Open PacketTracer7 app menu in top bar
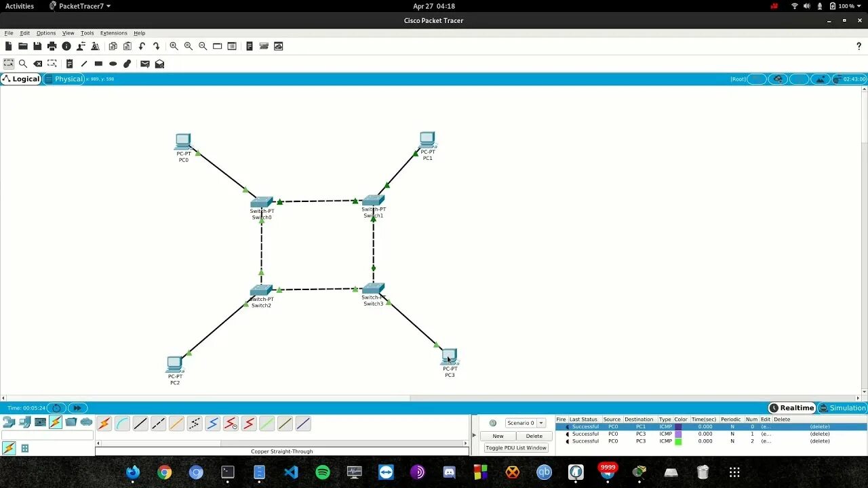Viewport: 868px width, 488px height. (80, 6)
